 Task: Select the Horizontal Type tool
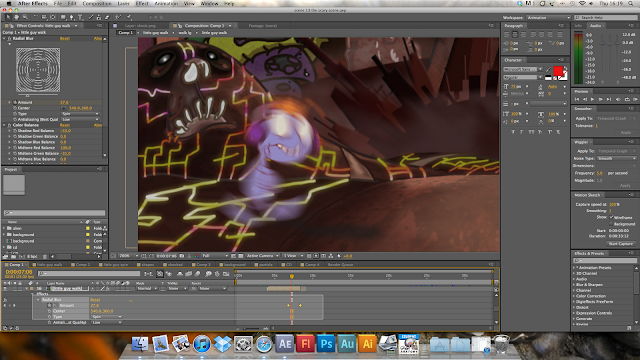[x=80, y=17]
